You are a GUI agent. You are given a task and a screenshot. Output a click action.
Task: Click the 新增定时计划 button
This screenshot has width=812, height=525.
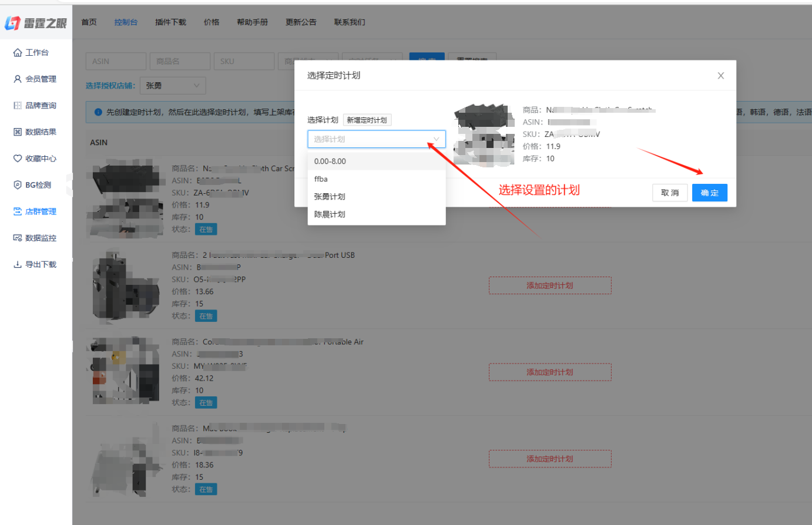367,120
